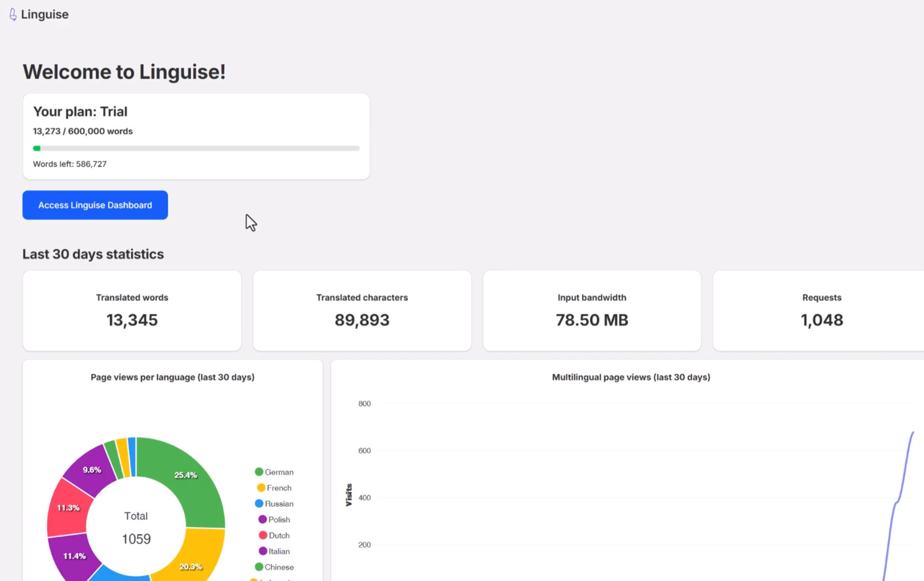This screenshot has width=924, height=581.
Task: Click the red dot beside Dutch
Action: pos(263,535)
